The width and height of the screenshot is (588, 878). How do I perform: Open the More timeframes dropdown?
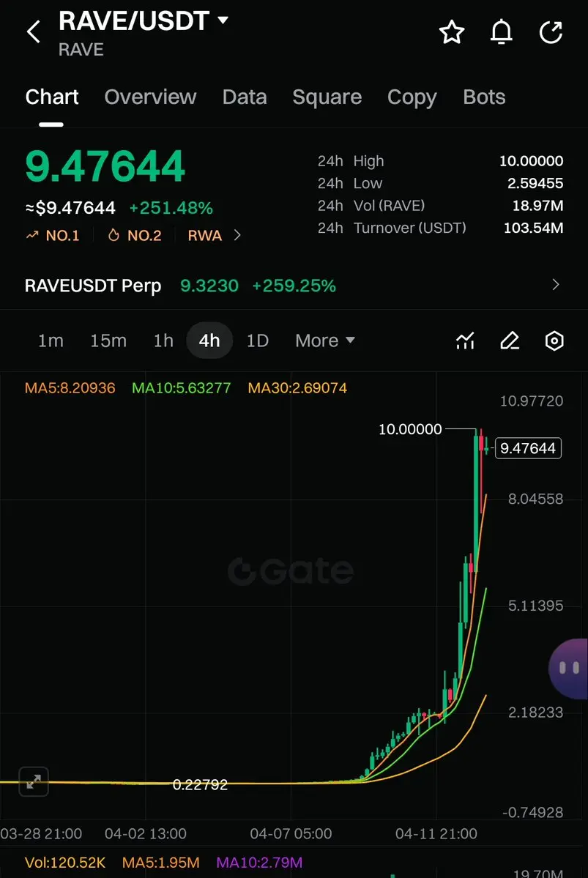click(325, 341)
